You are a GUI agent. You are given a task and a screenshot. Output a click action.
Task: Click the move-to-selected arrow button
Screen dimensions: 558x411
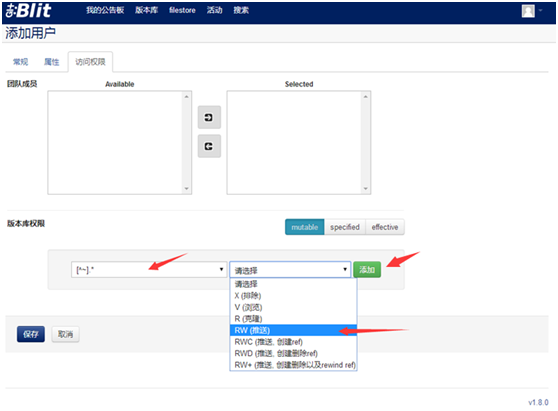click(209, 117)
